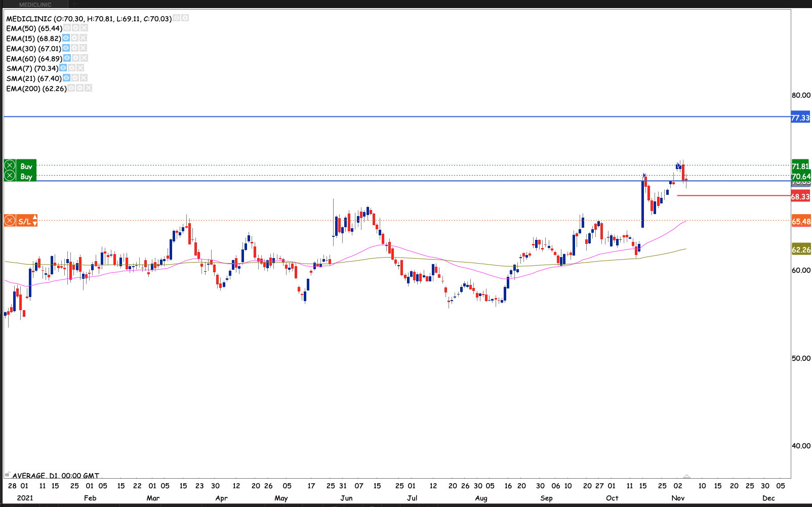Add a new chart tab with plus

[x=74, y=5]
